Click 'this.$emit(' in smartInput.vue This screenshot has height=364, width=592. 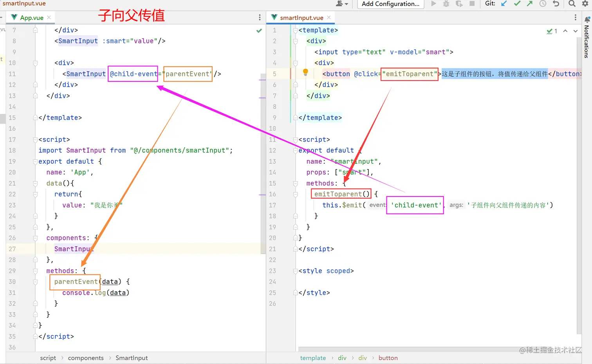coord(344,205)
